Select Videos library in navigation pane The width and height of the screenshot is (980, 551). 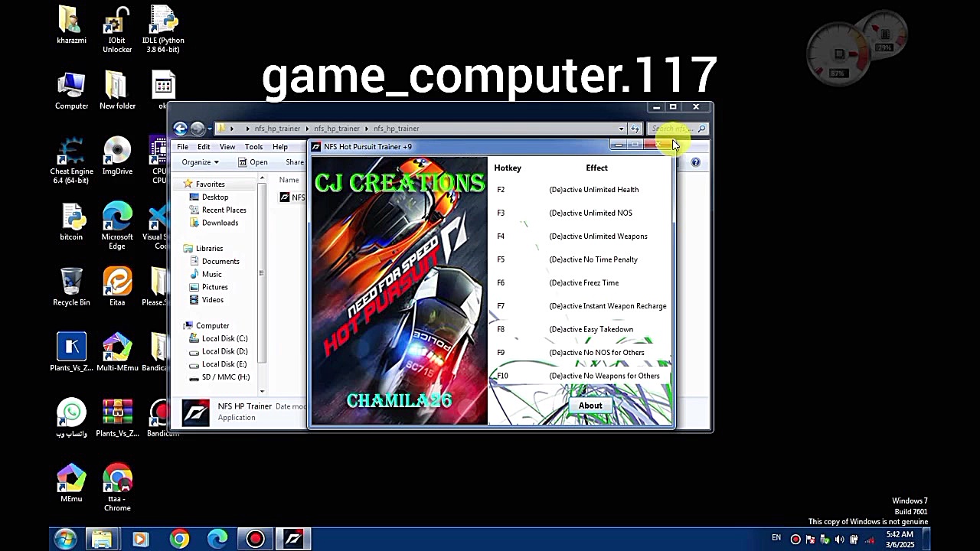[x=212, y=300]
